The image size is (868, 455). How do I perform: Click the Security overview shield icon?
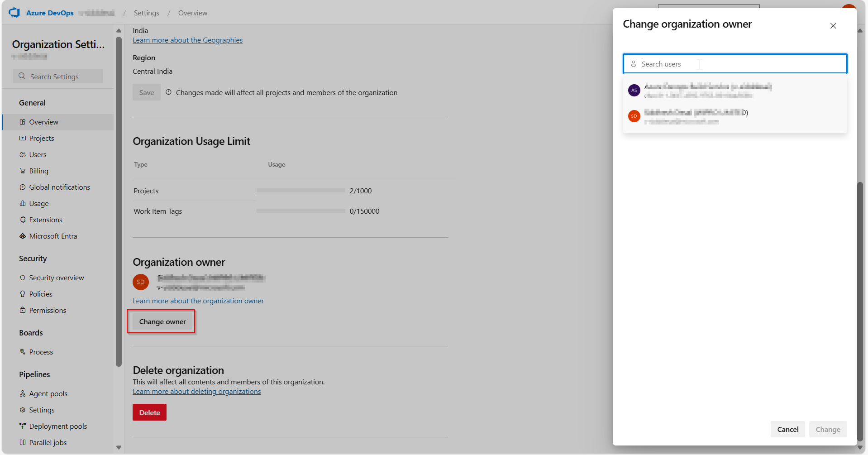(x=23, y=278)
